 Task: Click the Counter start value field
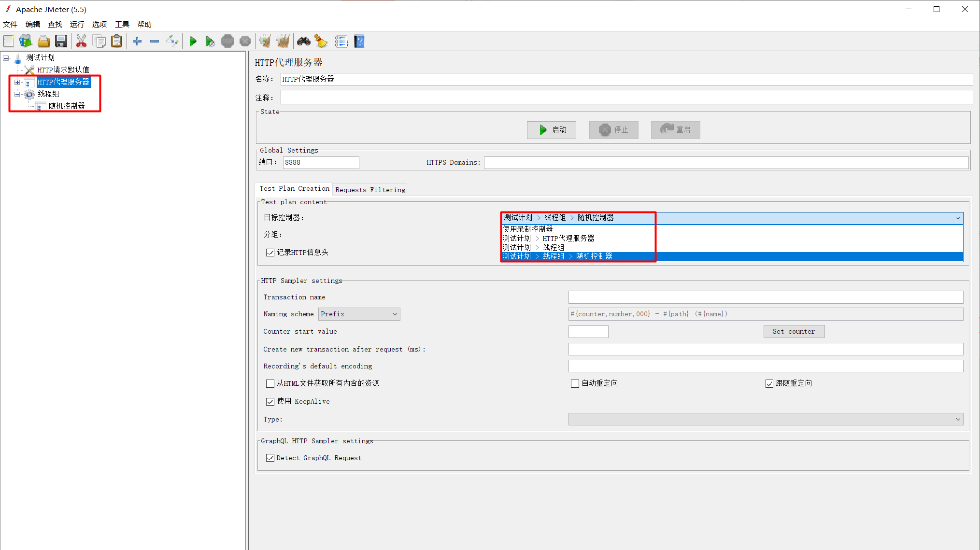(x=588, y=331)
